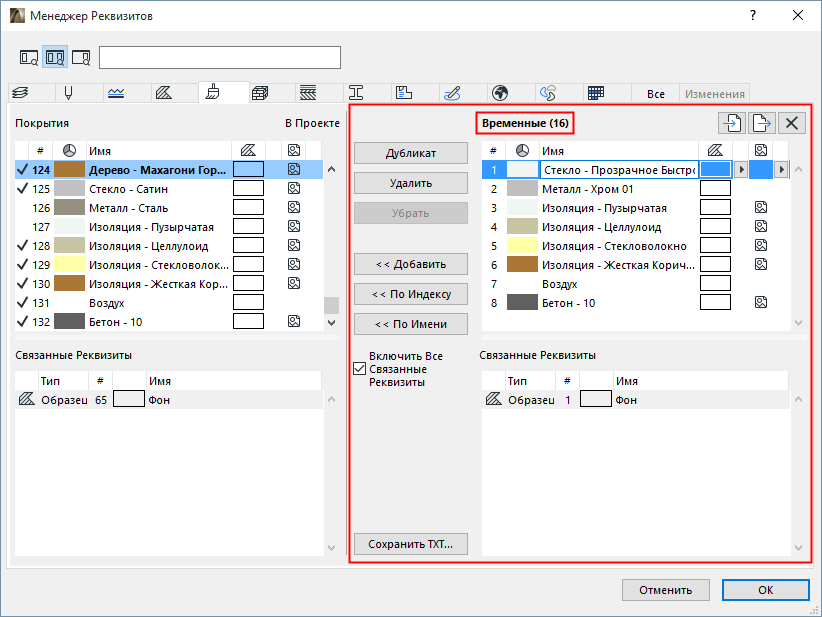
Task: Click the Отменить button
Action: click(665, 590)
